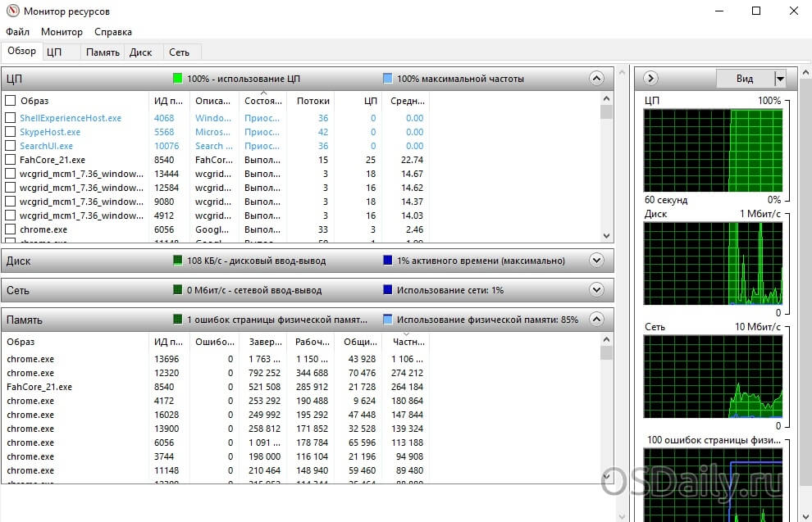Check the chrome.exe PID 6056 checkbox
The height and width of the screenshot is (522, 812).
[10, 229]
